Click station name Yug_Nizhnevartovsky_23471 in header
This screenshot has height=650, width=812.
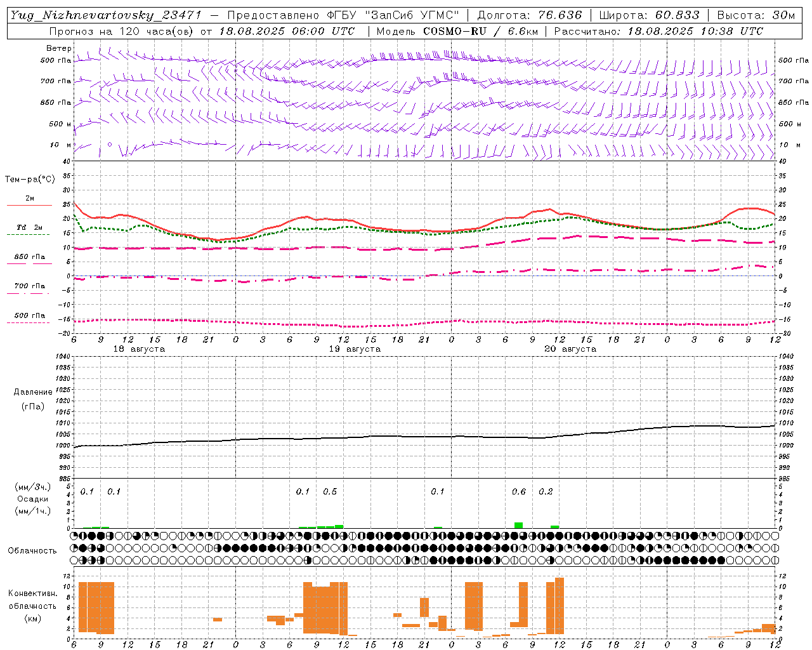[x=105, y=15]
